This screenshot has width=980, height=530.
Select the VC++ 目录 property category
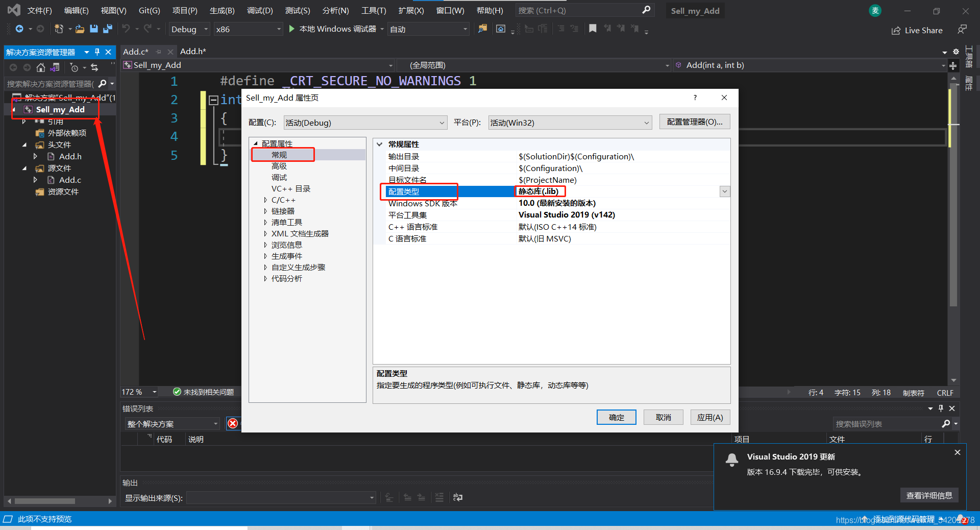coord(291,189)
